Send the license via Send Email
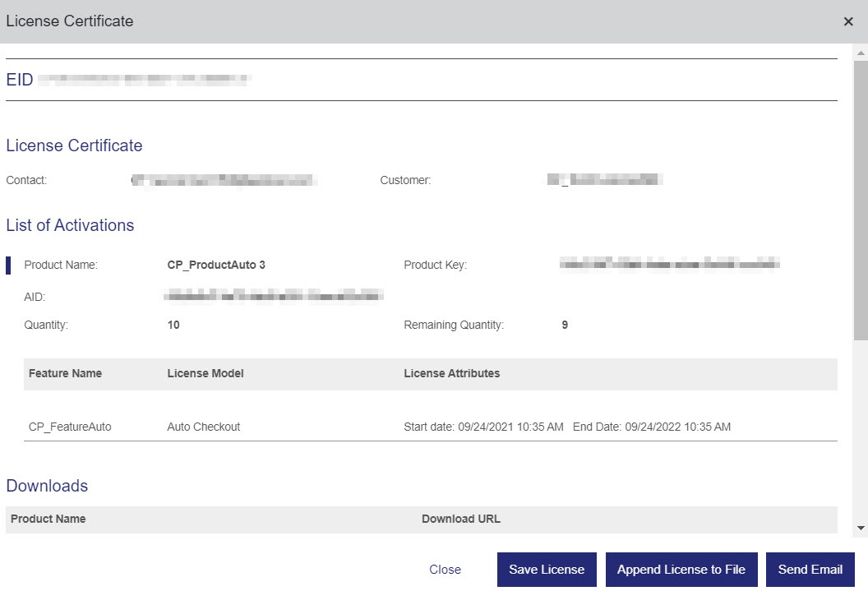868x591 pixels. tap(810, 570)
